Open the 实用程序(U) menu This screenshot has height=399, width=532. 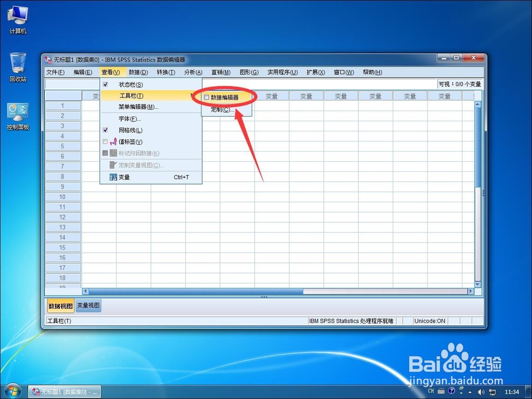click(282, 72)
